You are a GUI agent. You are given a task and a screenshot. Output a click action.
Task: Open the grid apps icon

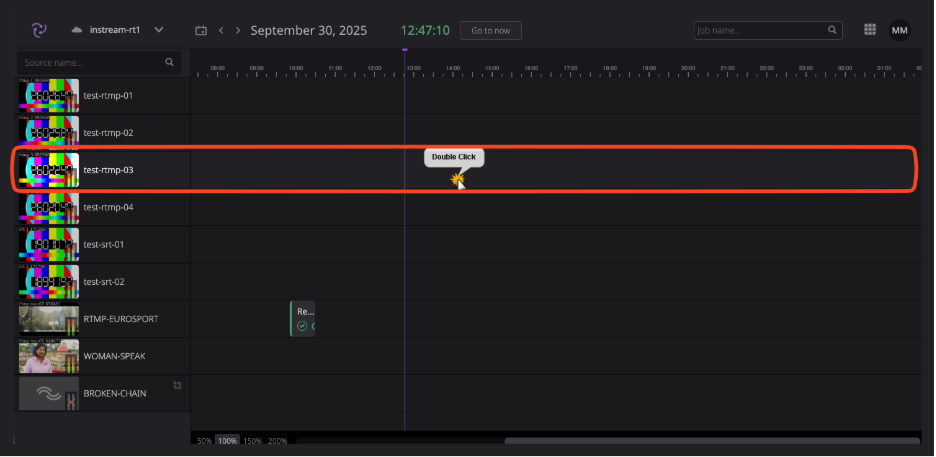[x=870, y=30]
